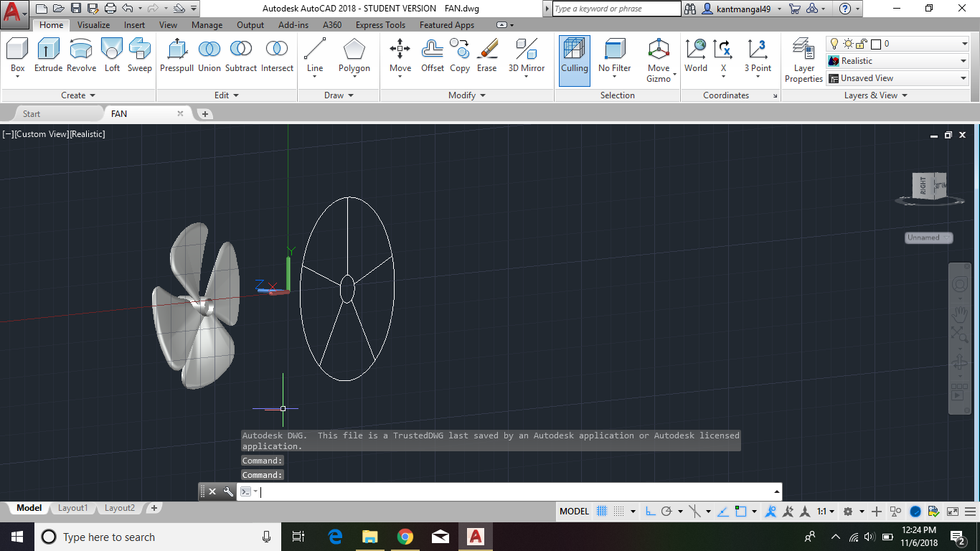Viewport: 980px width, 551px height.
Task: Select the Extrude tool
Action: 48,55
